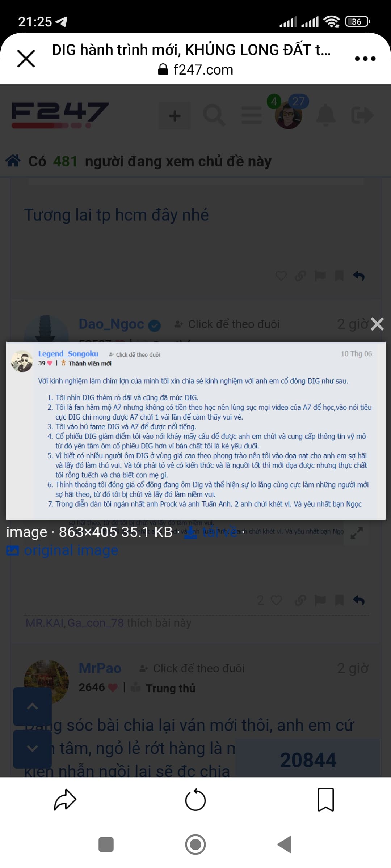Tap the browser bookmark icon

(x=325, y=800)
